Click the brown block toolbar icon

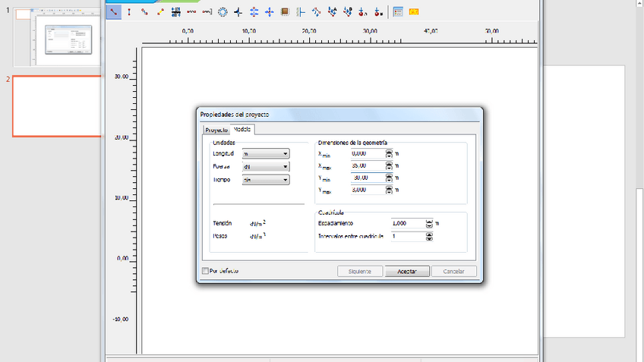[285, 12]
